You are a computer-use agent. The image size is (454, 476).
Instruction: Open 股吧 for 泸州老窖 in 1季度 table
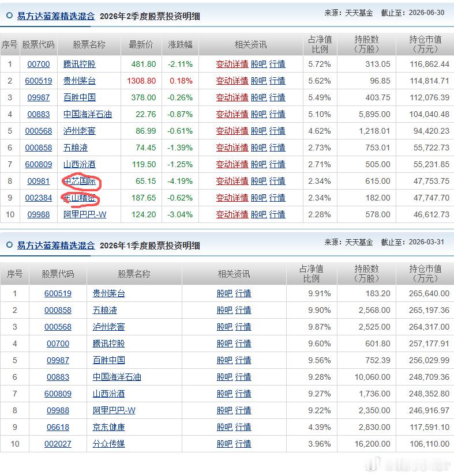[x=224, y=327]
